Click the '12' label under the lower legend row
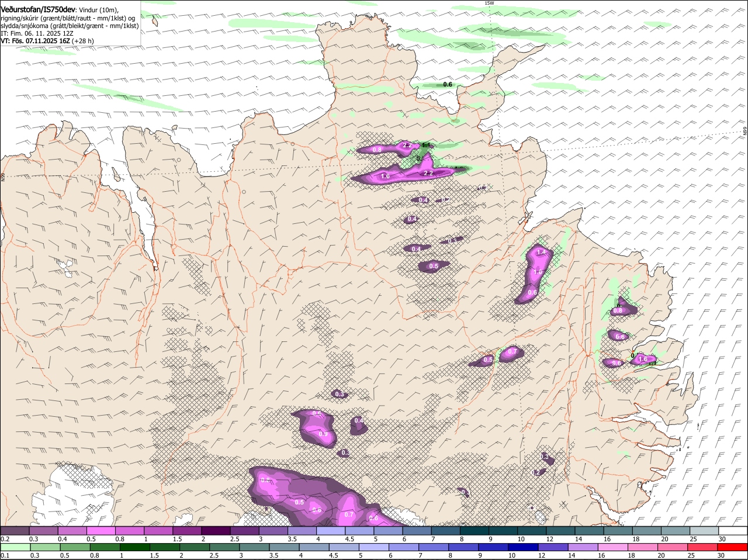This screenshot has width=748, height=560. (542, 555)
